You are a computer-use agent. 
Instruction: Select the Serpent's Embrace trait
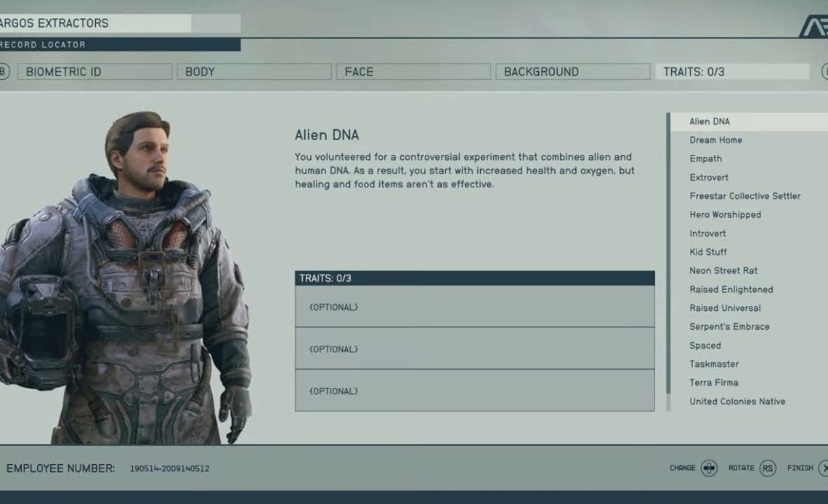pyautogui.click(x=729, y=327)
